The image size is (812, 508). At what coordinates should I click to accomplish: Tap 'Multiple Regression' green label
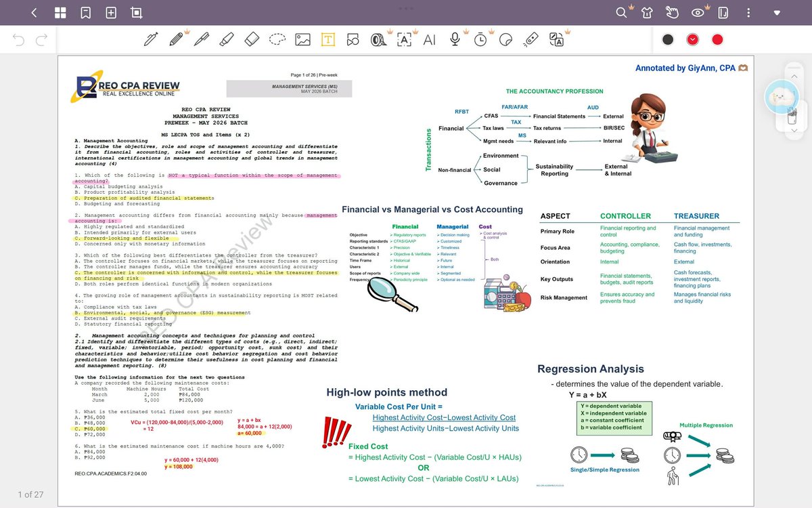click(706, 425)
